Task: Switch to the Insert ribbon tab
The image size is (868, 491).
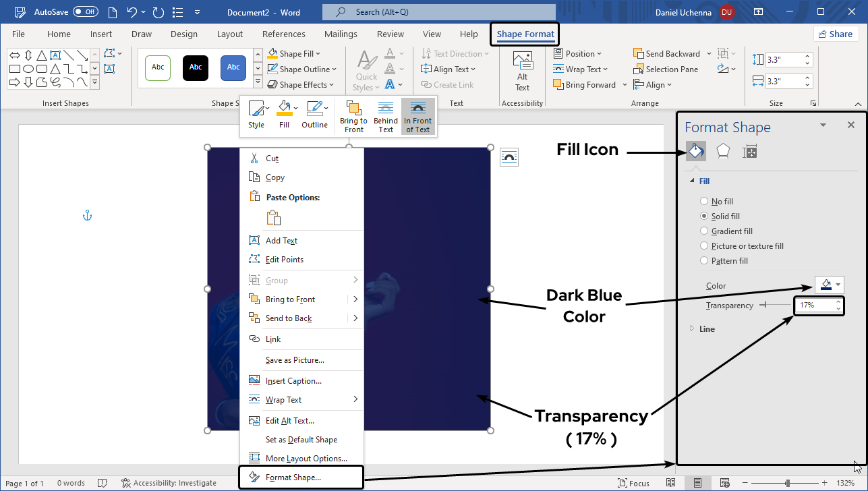Action: (101, 34)
